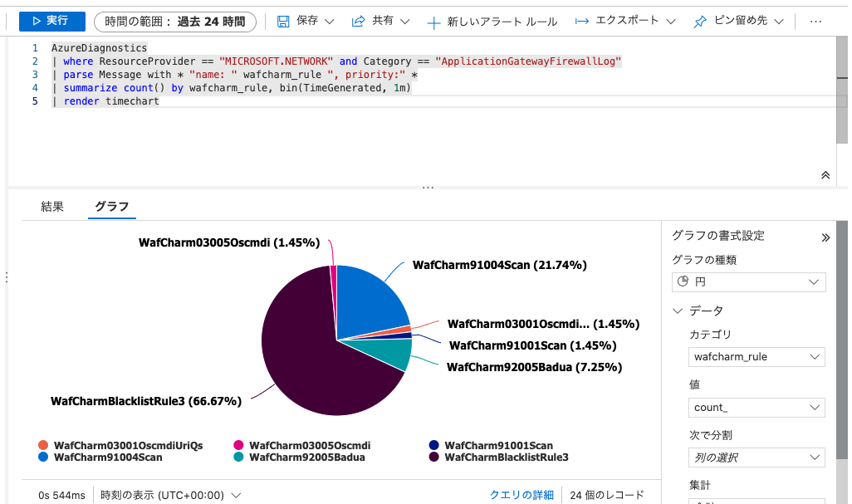Open the more options ellipsis menu

(x=815, y=22)
